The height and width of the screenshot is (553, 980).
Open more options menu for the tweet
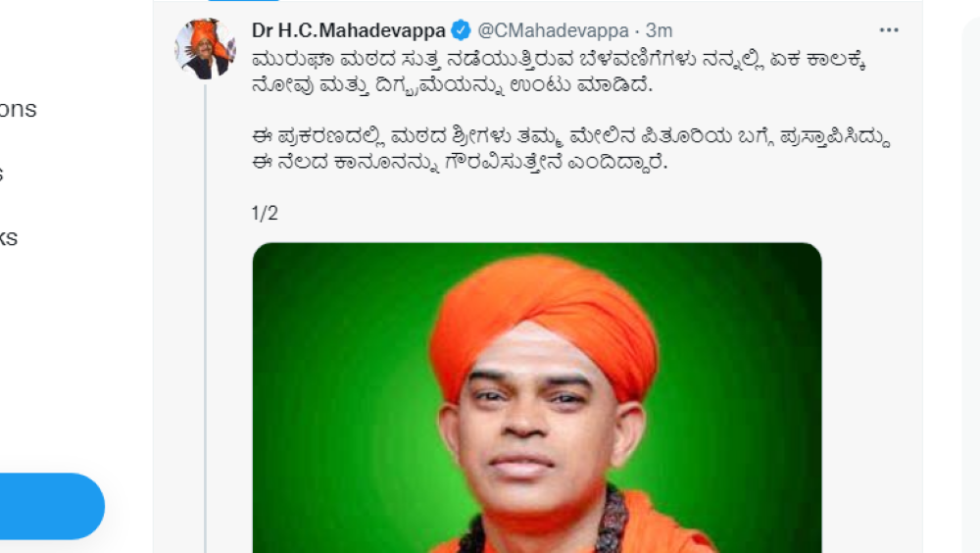(888, 30)
